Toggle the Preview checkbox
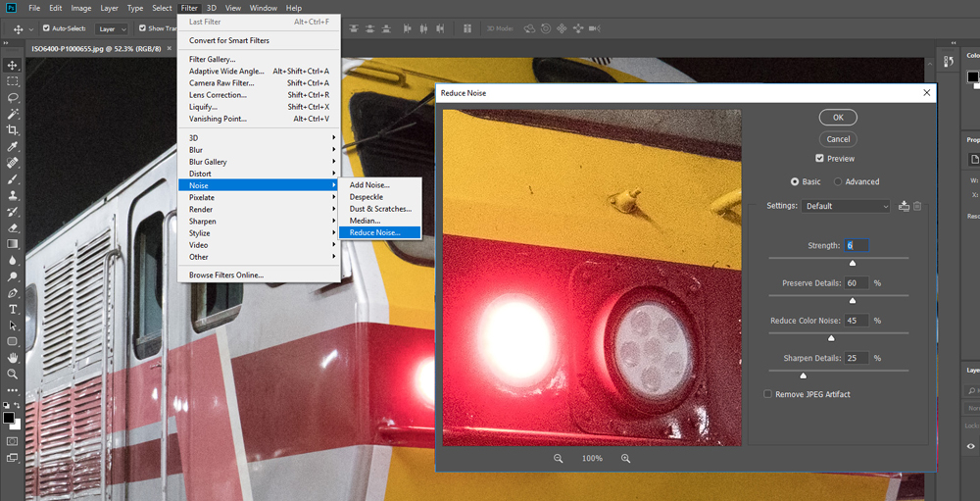Image resolution: width=980 pixels, height=501 pixels. point(820,158)
